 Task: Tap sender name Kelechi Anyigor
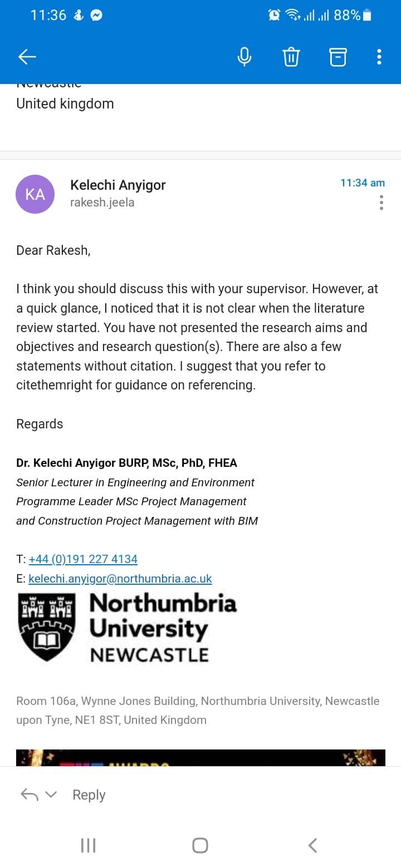[118, 185]
